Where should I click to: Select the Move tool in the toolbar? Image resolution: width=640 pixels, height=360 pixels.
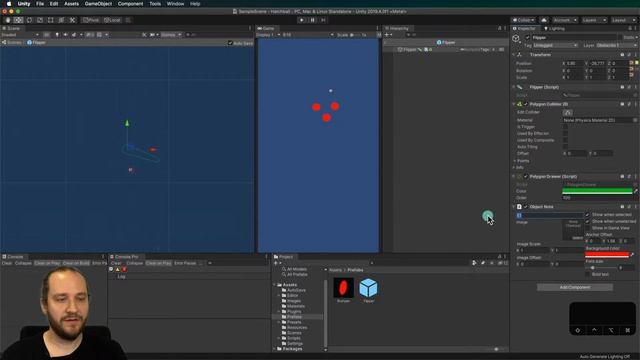pos(18,20)
